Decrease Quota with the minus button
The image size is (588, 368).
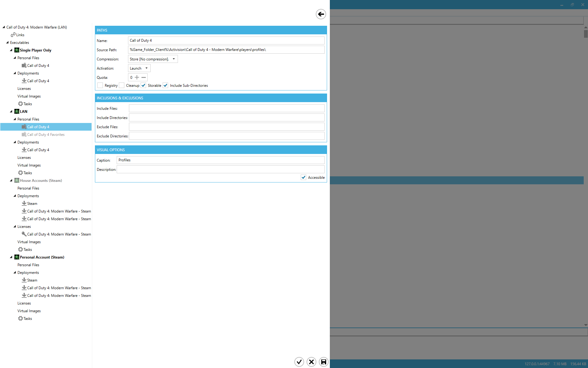144,78
